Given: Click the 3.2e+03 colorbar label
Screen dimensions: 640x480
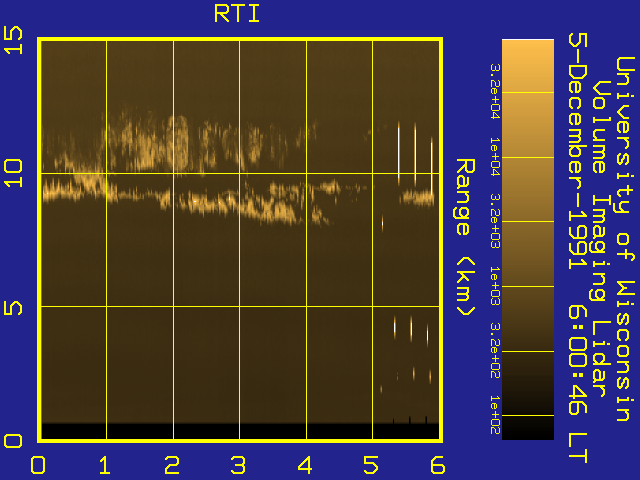Looking at the screenshot, I should (495, 221).
